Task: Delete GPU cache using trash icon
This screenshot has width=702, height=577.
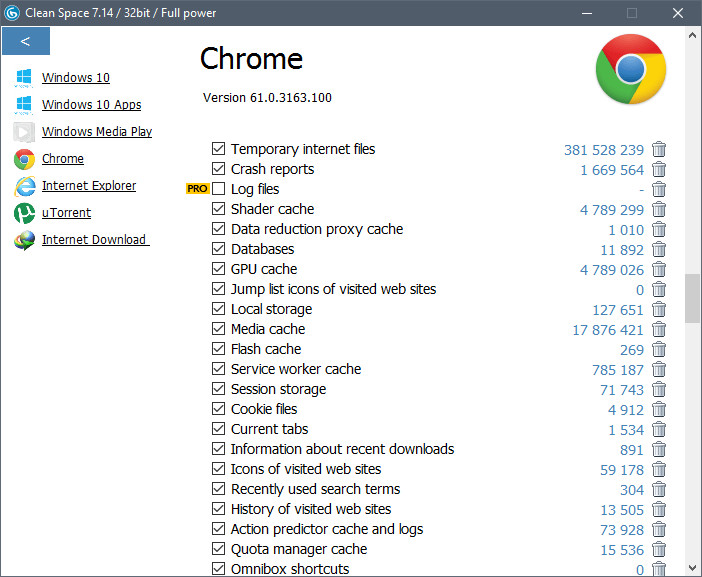Action: [x=659, y=269]
